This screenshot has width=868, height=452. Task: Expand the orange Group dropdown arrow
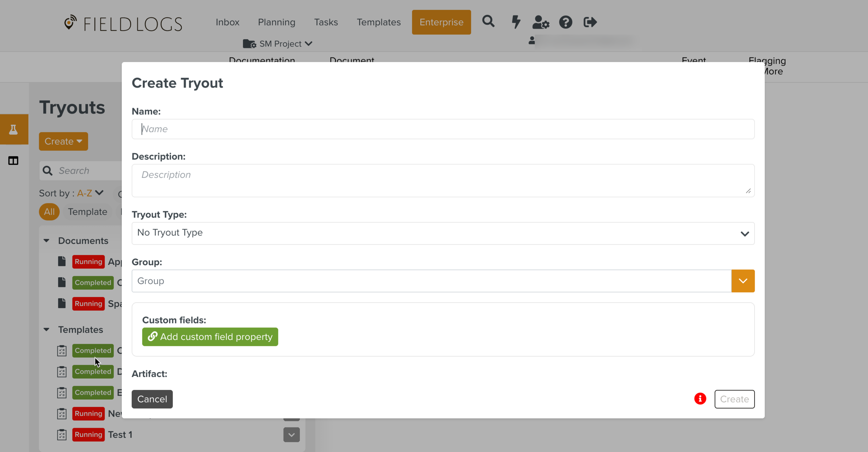click(743, 281)
